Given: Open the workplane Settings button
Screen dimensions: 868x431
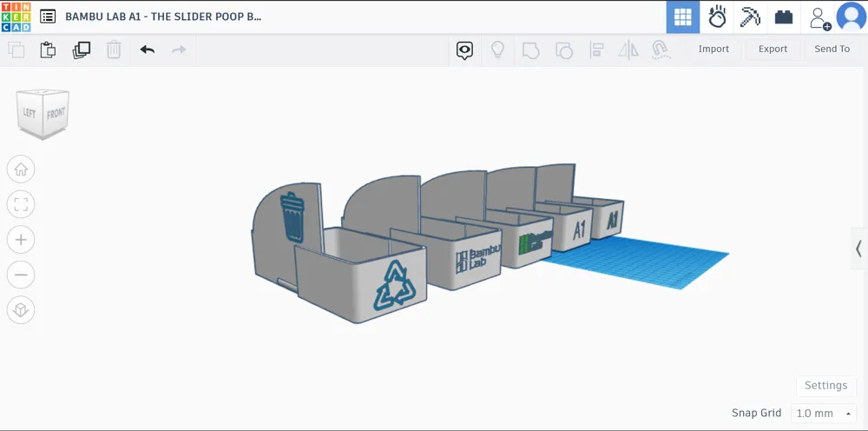Looking at the screenshot, I should 825,385.
